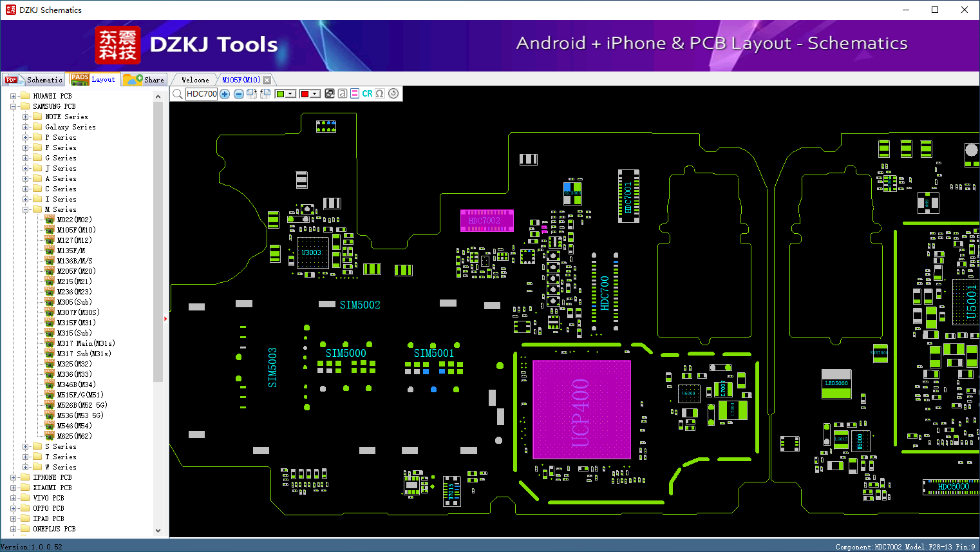Click the rotate-right pages icon
The height and width of the screenshot is (552, 980).
click(252, 94)
